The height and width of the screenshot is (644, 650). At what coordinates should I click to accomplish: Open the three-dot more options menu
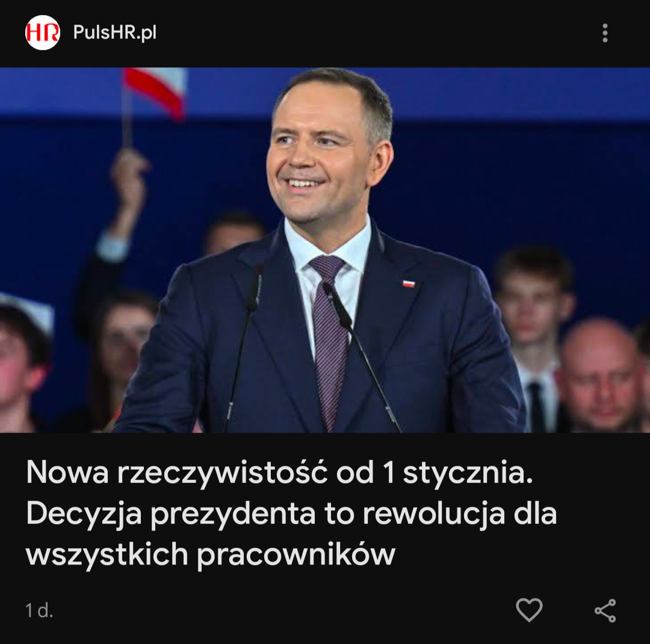605,33
